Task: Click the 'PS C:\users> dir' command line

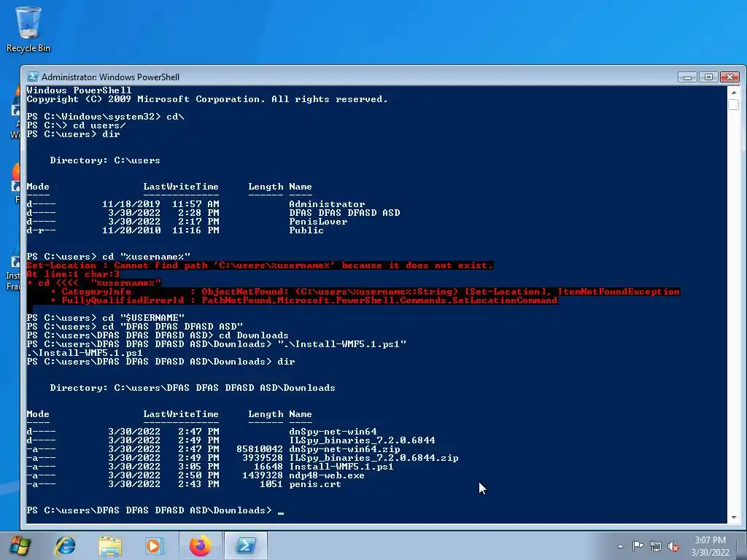Action: 74,134
